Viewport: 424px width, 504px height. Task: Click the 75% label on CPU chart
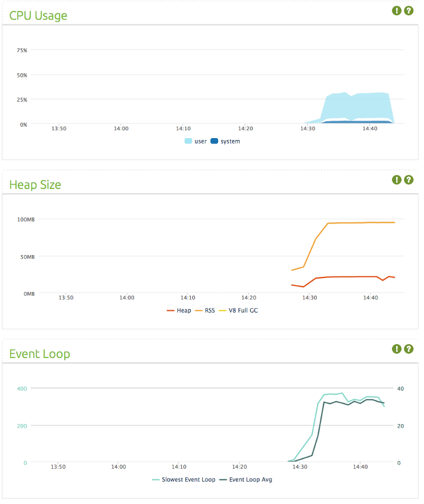(22, 50)
